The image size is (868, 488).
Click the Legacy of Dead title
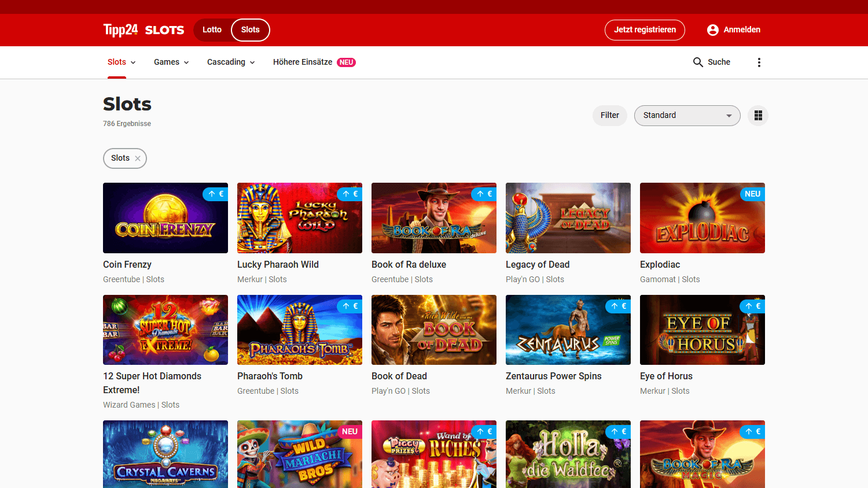pyautogui.click(x=538, y=265)
